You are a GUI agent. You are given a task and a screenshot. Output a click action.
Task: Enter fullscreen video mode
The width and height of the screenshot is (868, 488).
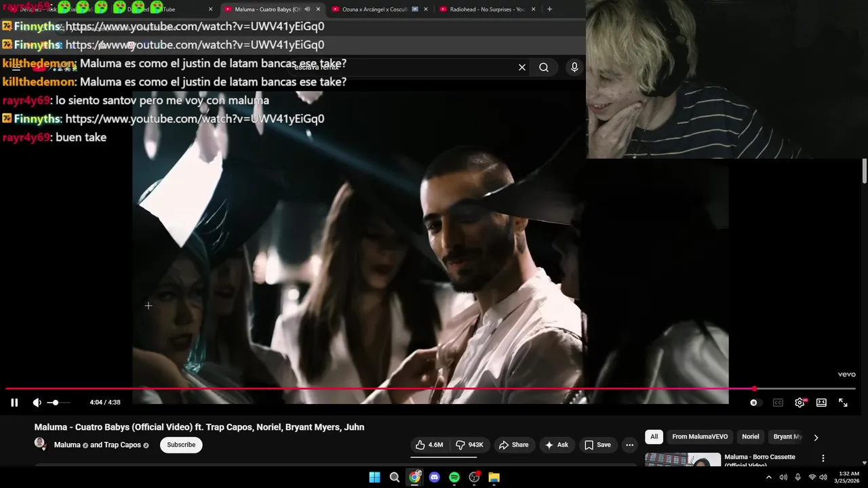coord(843,403)
